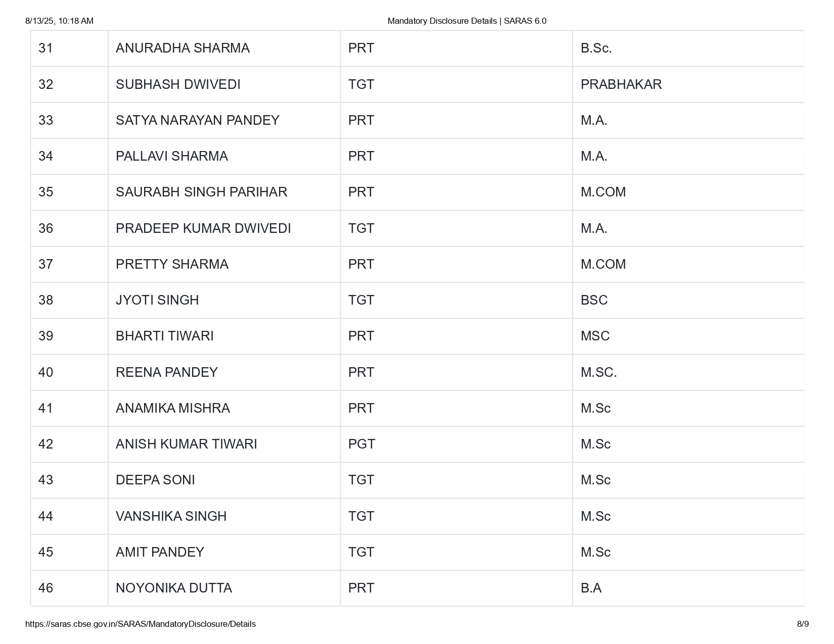Select M.COM qualification for row 35

[603, 192]
